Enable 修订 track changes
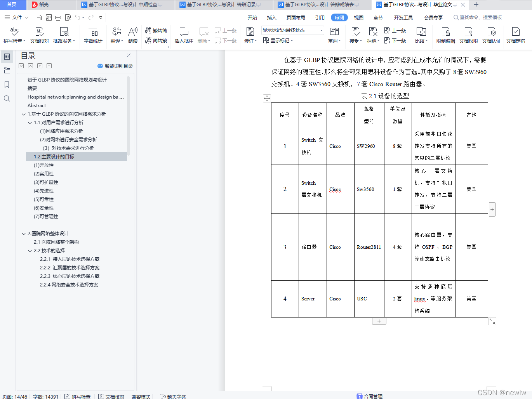This screenshot has height=399, width=532. pos(250,35)
